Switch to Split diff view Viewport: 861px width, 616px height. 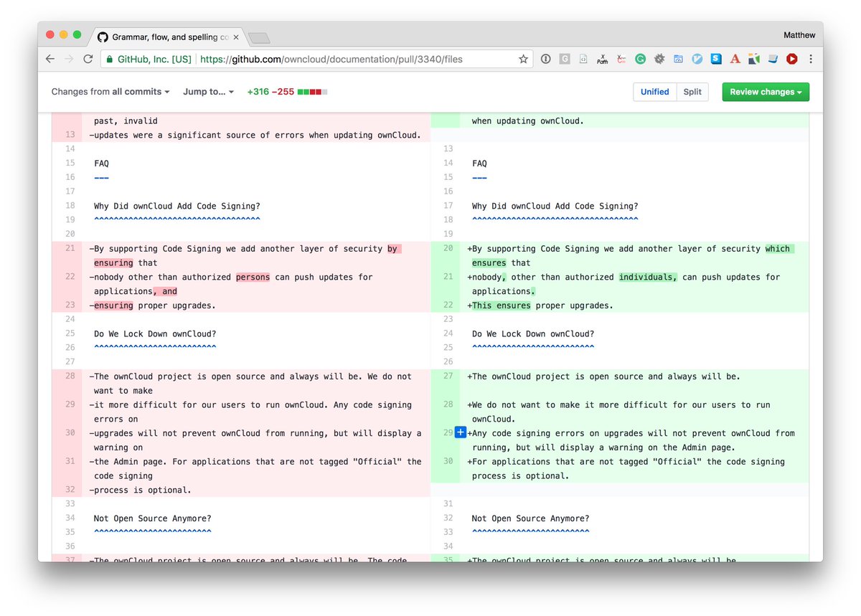[x=692, y=92]
